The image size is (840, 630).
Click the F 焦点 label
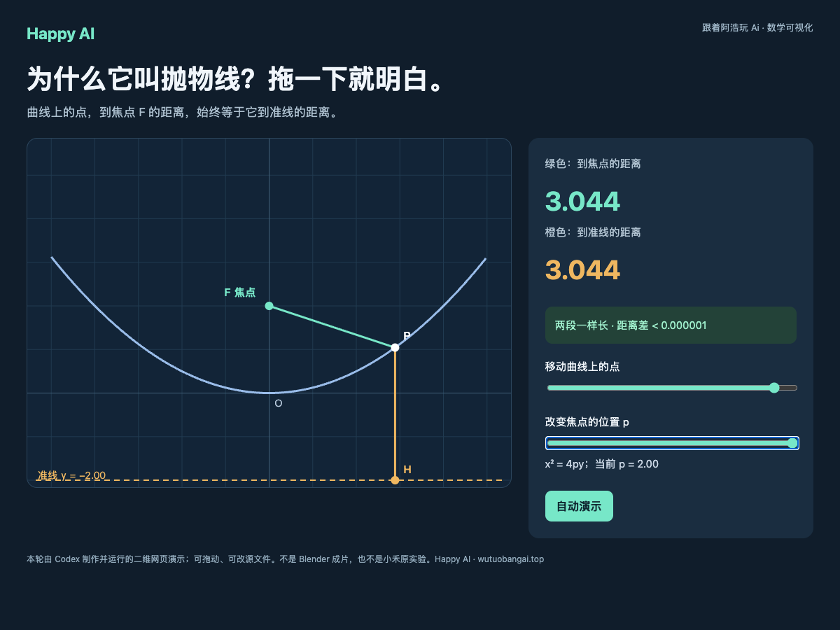[x=239, y=293]
